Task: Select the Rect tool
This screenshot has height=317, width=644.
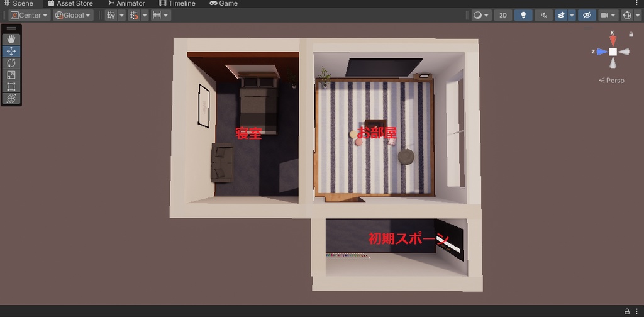Action: (x=11, y=87)
